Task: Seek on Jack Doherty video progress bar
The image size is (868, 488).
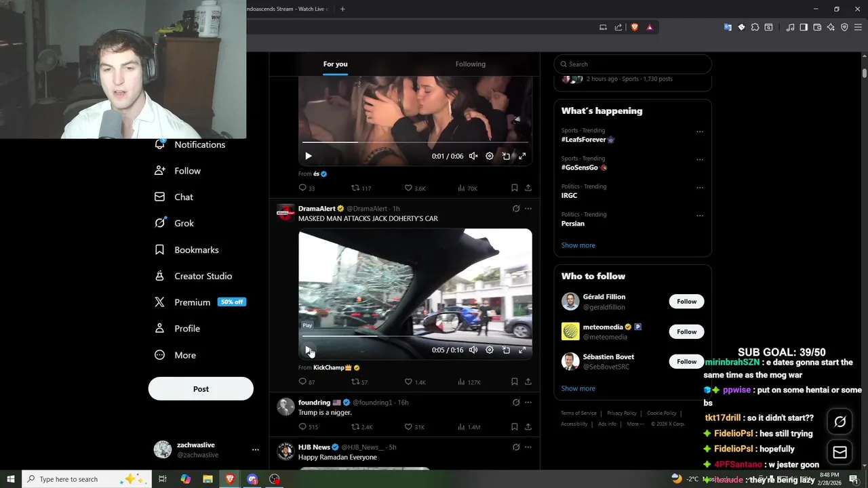Action: (x=415, y=336)
